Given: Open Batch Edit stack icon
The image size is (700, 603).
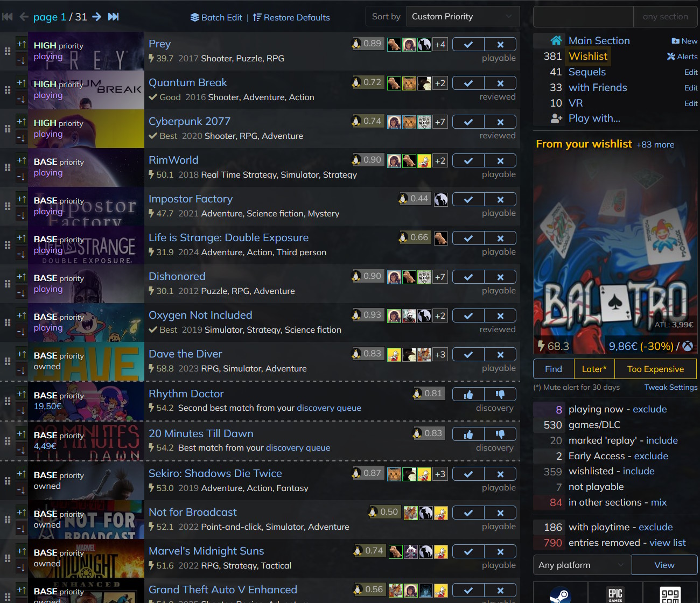Looking at the screenshot, I should point(195,17).
